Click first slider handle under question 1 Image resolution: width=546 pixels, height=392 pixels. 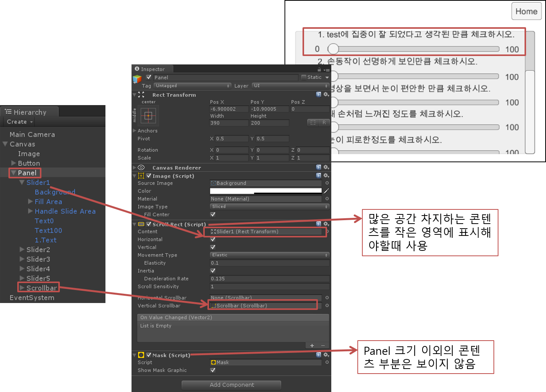click(333, 49)
